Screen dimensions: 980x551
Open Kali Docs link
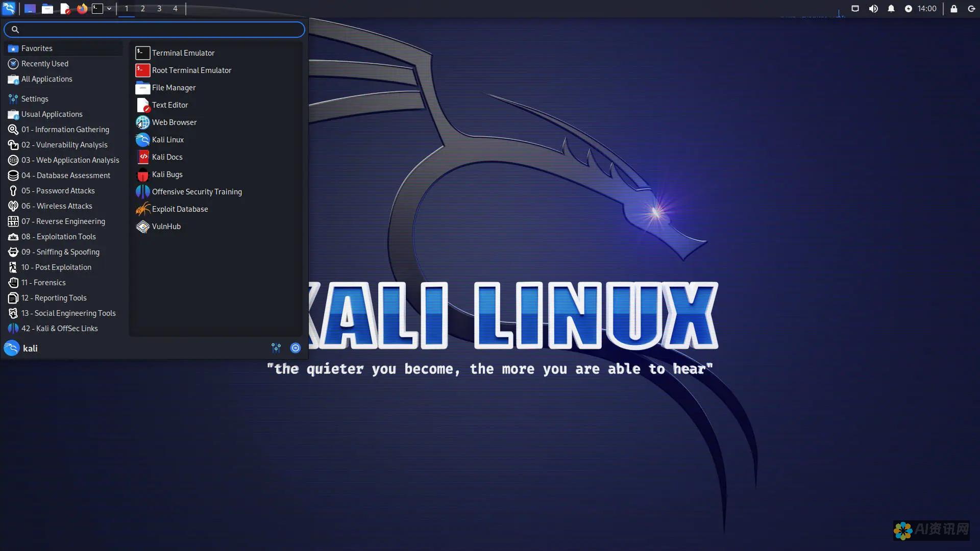(167, 156)
